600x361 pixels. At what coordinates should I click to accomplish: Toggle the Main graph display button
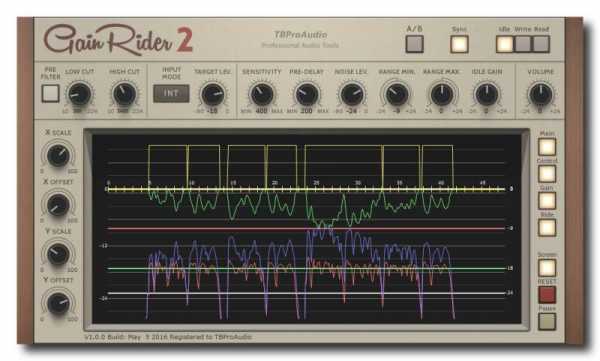(x=547, y=147)
